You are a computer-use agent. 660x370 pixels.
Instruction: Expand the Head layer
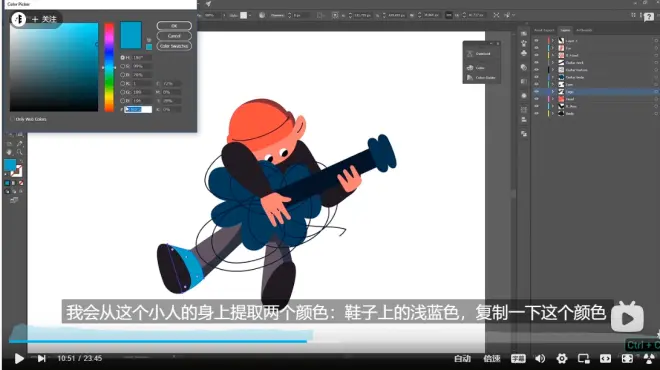(553, 99)
